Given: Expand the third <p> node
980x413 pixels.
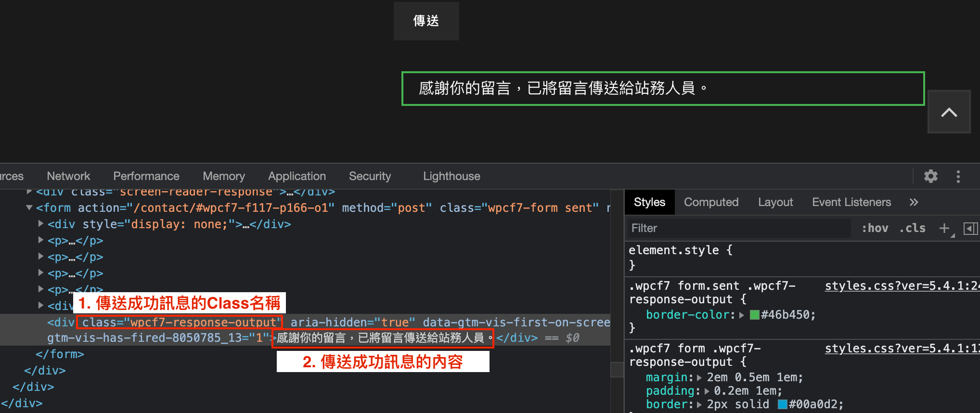Looking at the screenshot, I should click(x=41, y=273).
